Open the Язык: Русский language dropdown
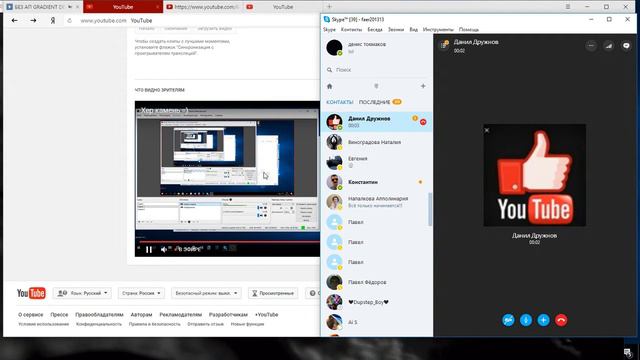640x360 pixels. click(83, 293)
